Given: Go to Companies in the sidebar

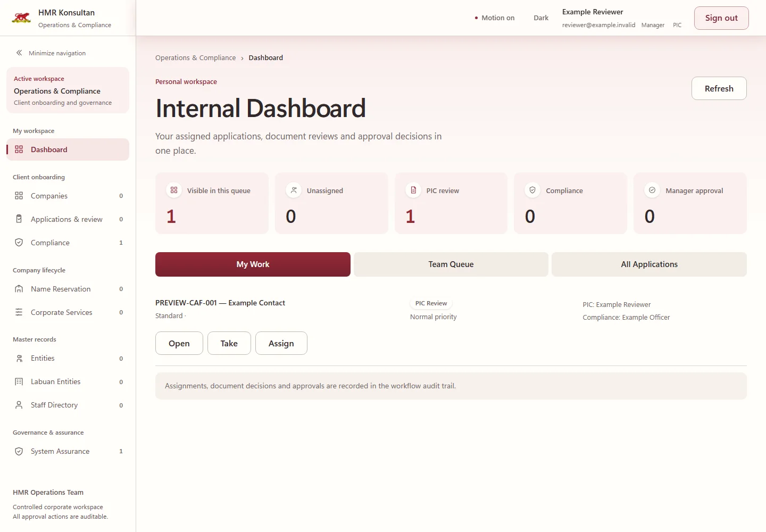Looking at the screenshot, I should [x=68, y=196].
